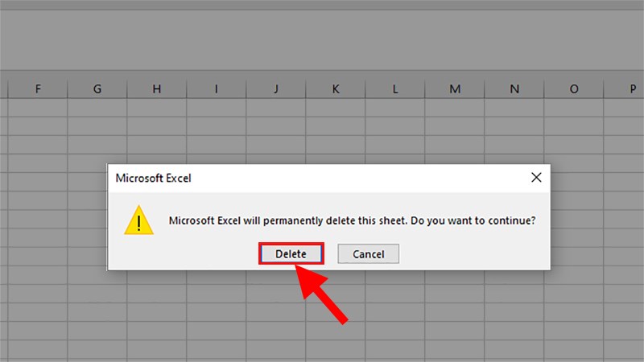
Task: Click the yellow warning triangle icon
Action: click(x=138, y=220)
